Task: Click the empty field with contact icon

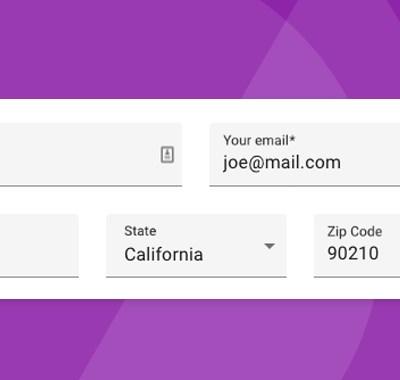Action: coord(91,155)
